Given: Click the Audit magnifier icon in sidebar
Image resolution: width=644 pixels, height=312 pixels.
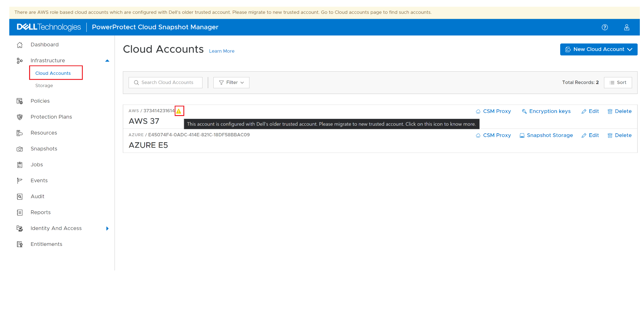Looking at the screenshot, I should tap(20, 196).
